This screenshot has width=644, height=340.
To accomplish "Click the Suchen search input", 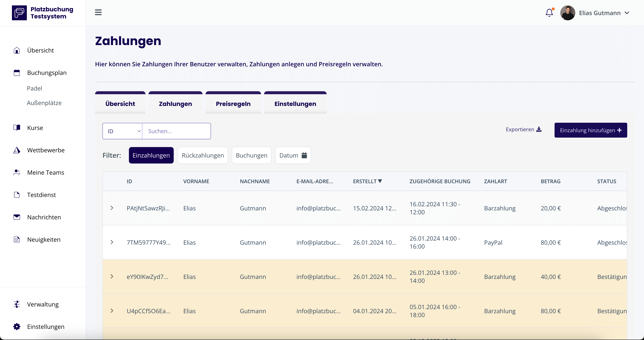I will [176, 131].
